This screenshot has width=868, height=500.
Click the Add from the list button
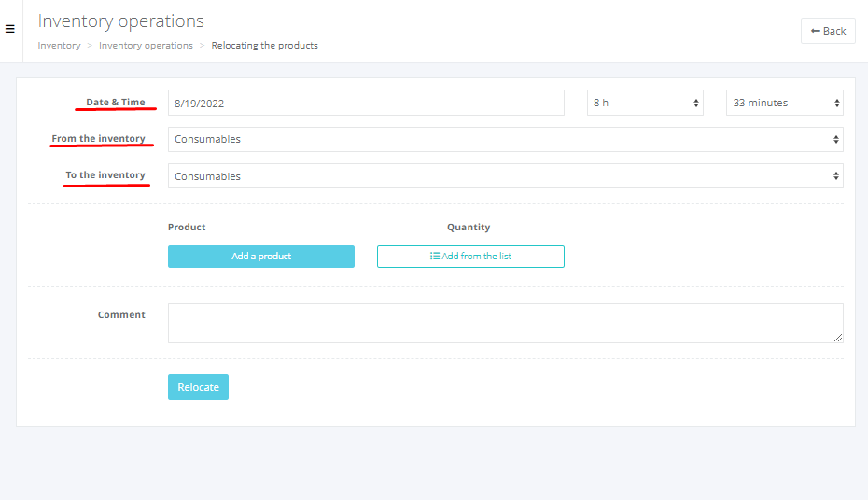click(x=470, y=257)
